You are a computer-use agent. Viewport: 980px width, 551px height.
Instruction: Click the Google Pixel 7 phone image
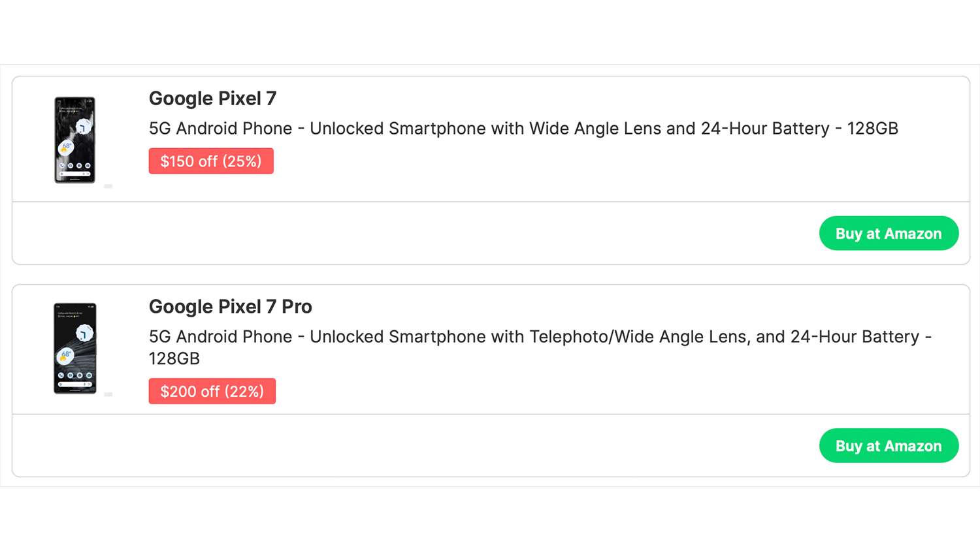coord(74,140)
